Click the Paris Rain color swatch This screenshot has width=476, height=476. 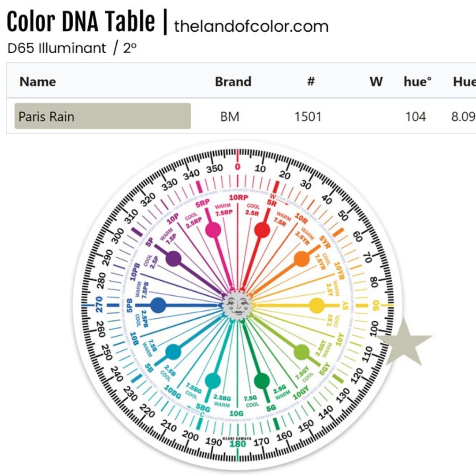tap(103, 116)
